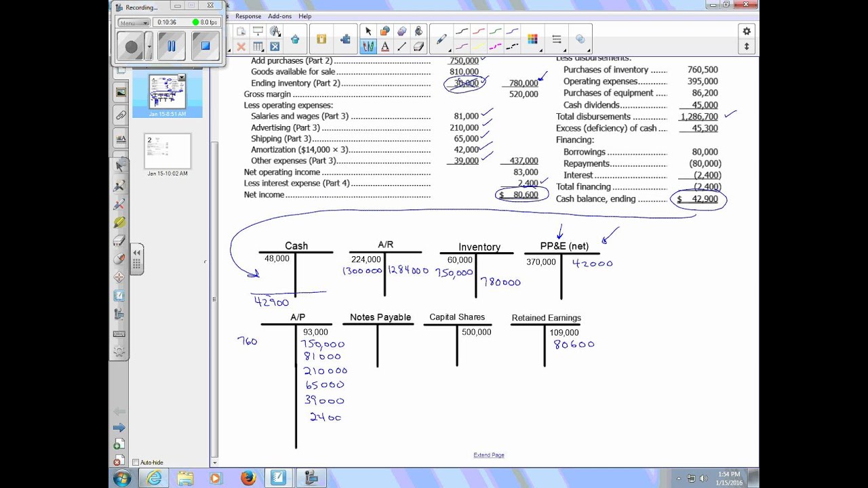The height and width of the screenshot is (488, 868).
Task: Open the screen shade tool
Action: [258, 31]
